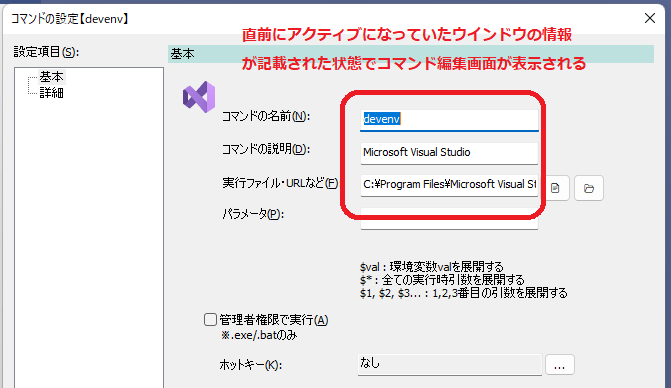Click the 実行ファイル・URLなど(F) label

[280, 183]
